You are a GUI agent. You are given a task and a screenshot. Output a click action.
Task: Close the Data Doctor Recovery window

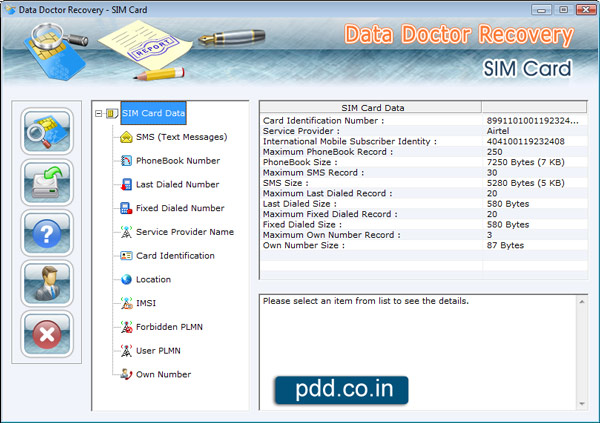586,9
